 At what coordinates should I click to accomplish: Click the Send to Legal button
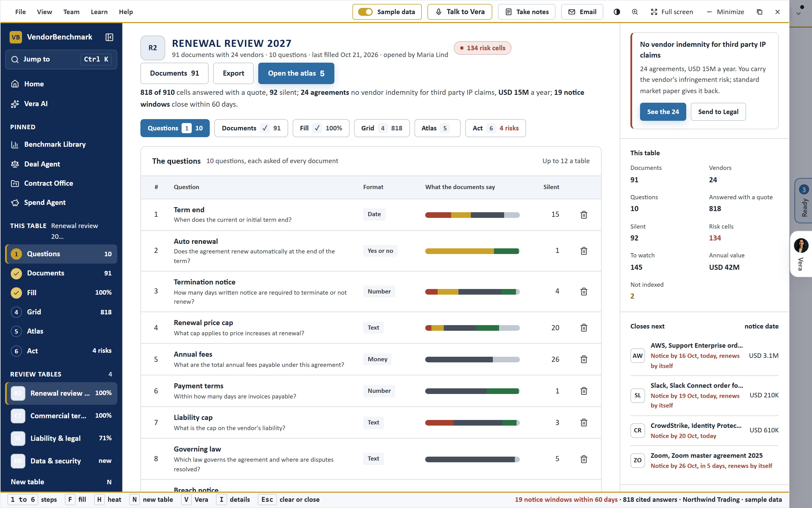click(718, 112)
